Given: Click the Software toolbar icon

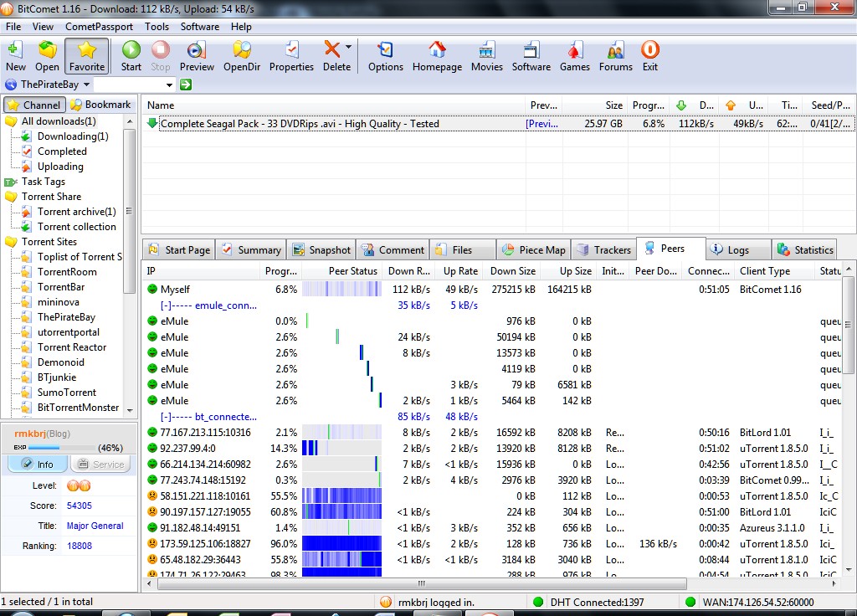Looking at the screenshot, I should coord(531,56).
